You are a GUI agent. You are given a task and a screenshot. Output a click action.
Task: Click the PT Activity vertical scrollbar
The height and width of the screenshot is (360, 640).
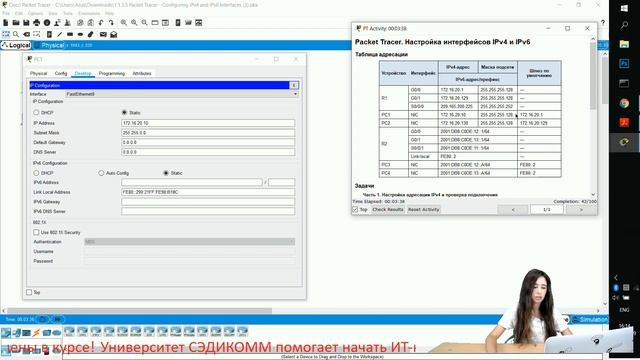593,75
